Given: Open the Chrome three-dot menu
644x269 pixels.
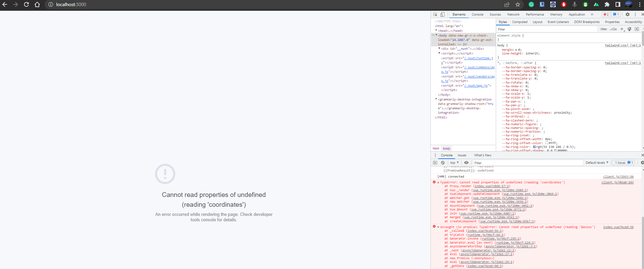Looking at the screenshot, I should point(640,4).
